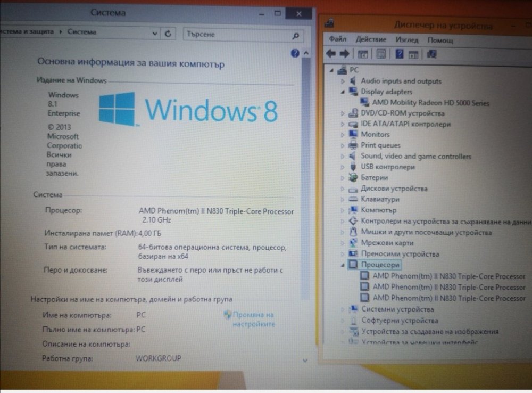Collapse the Display adapters category
Image resolution: width=532 pixels, height=393 pixels.
(343, 92)
